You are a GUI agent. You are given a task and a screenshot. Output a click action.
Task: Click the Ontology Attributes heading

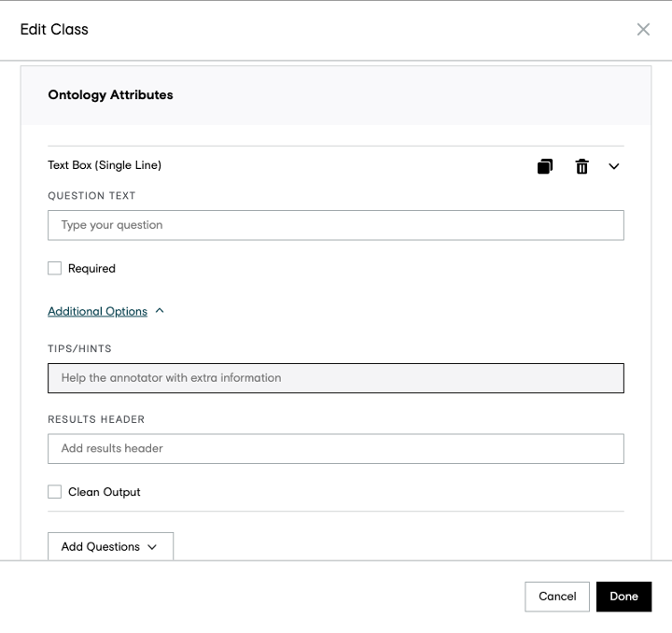pos(110,94)
